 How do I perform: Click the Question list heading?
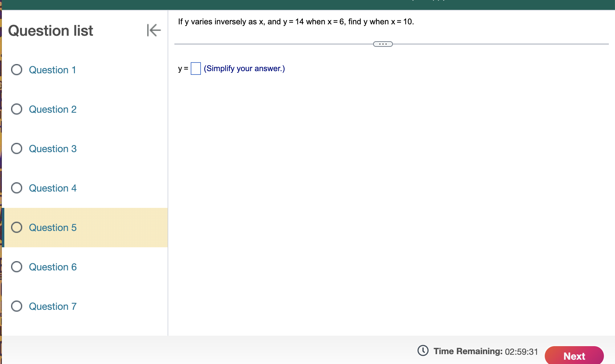(51, 30)
